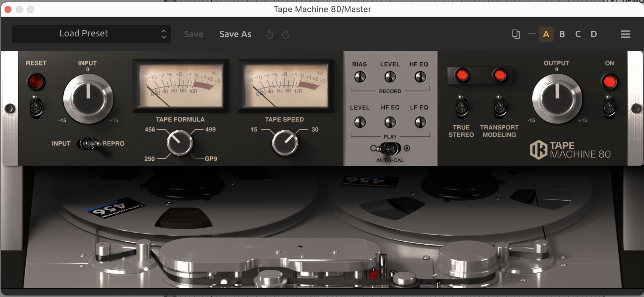
Task: Click the ON red indicator light
Action: [x=609, y=81]
